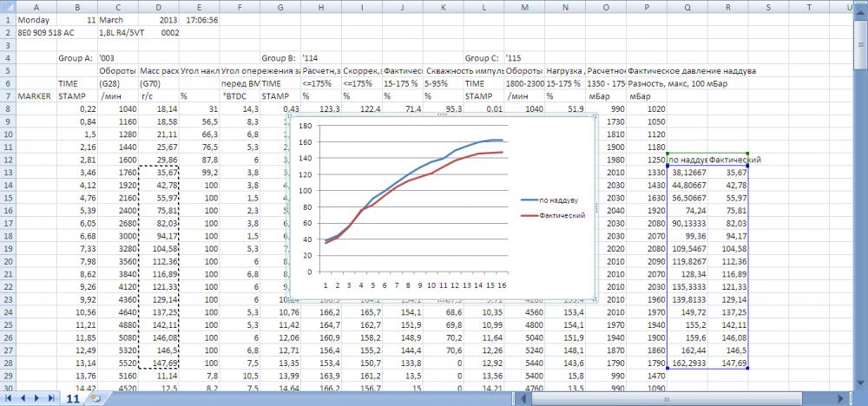Image resolution: width=868 pixels, height=406 pixels.
Task: Click the vertical scrollbar thumb
Action: coord(861,44)
